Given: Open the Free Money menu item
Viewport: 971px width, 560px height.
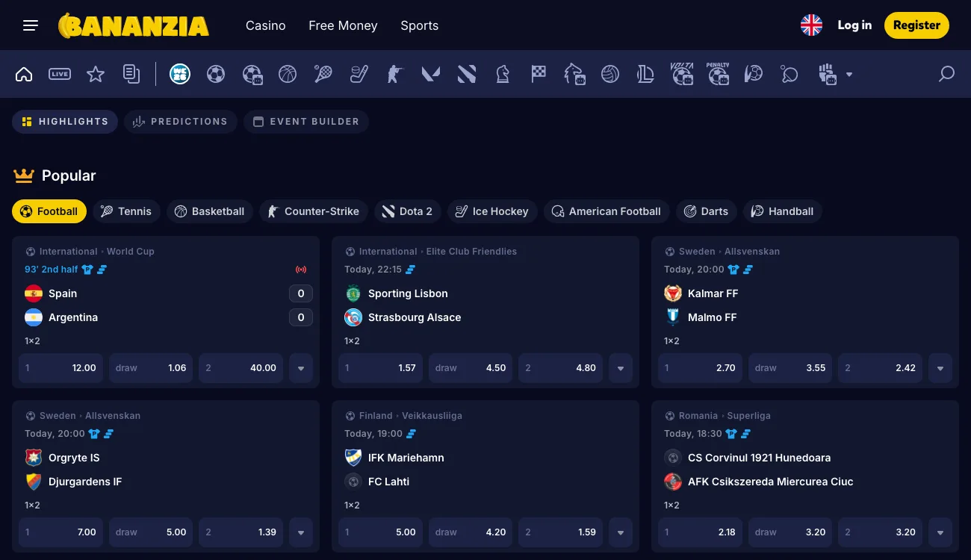Looking at the screenshot, I should coord(343,25).
